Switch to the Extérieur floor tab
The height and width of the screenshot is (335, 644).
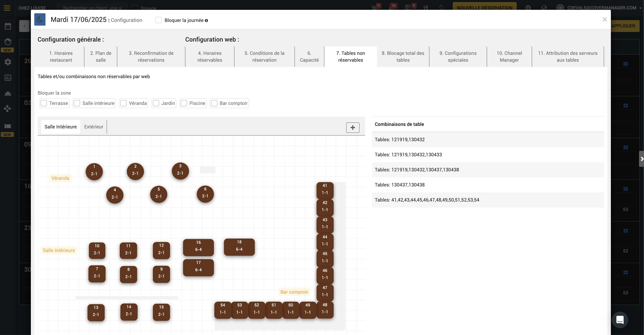click(93, 127)
